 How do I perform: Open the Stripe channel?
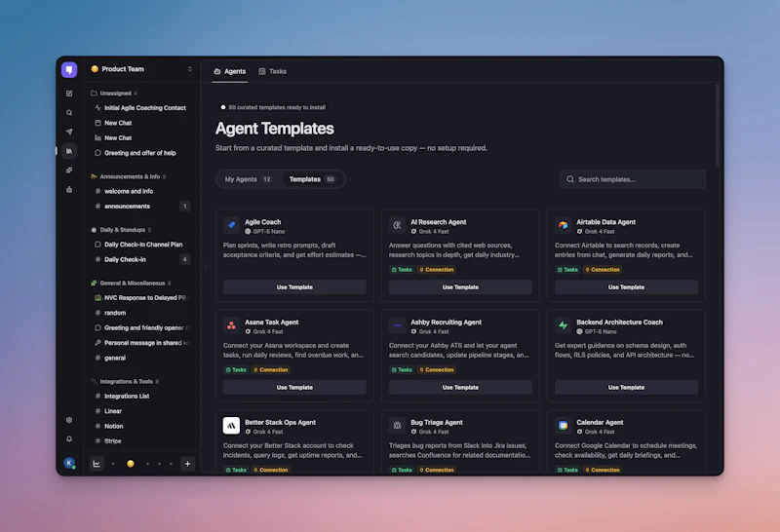point(140,441)
